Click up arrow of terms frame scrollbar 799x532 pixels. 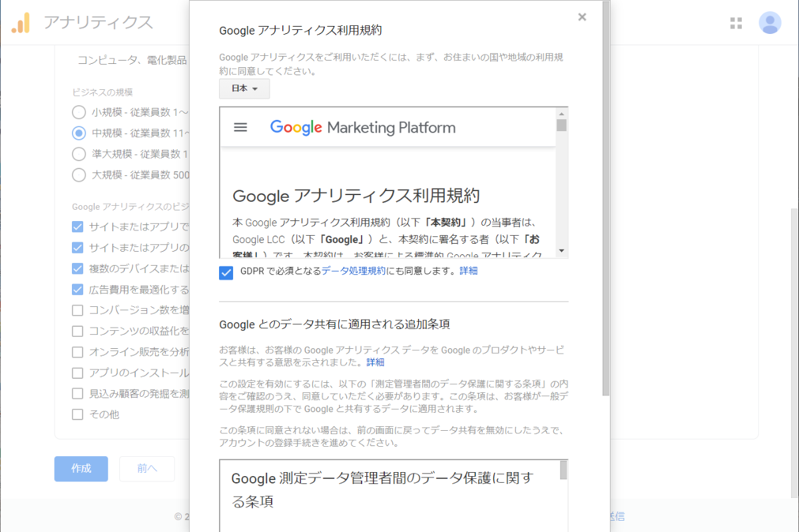coord(561,113)
